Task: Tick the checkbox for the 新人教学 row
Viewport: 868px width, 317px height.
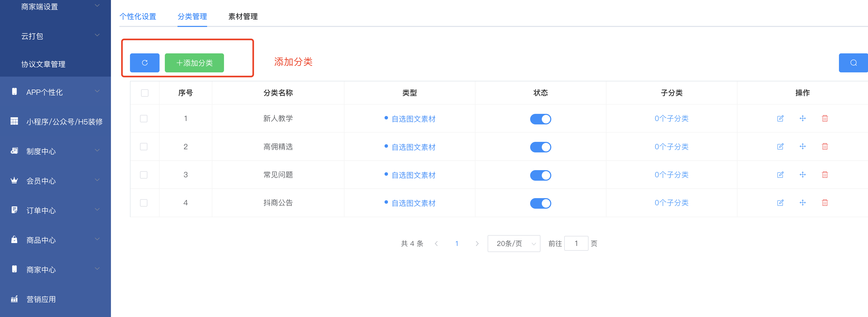Action: tap(143, 119)
